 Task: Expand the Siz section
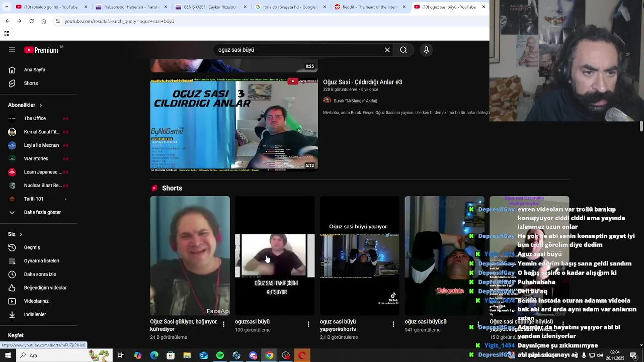[15, 234]
